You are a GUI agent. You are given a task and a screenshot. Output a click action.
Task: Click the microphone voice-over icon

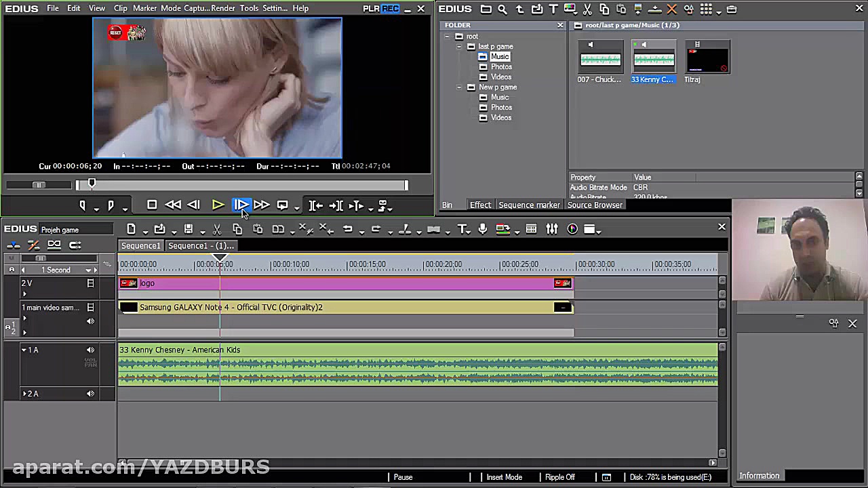tap(483, 230)
